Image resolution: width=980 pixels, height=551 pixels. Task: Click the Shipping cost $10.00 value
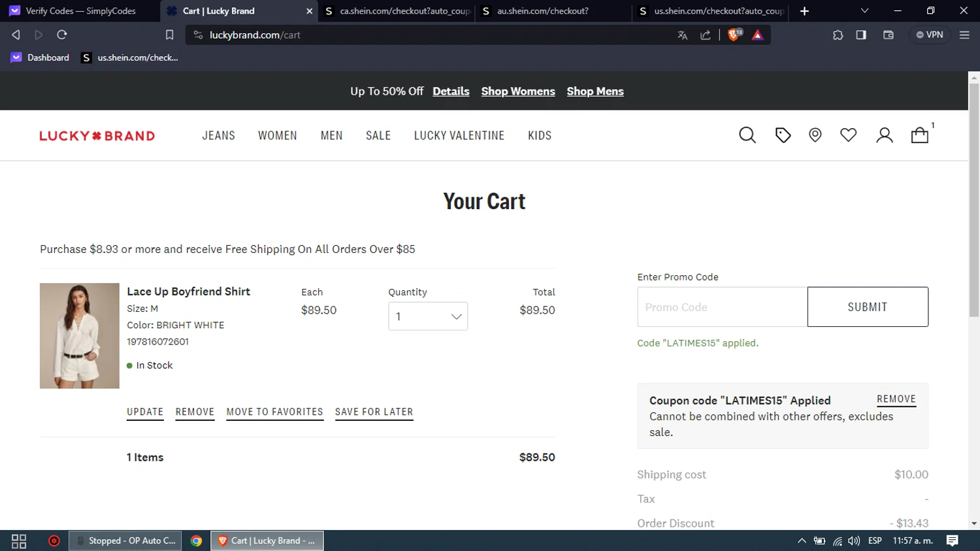911,475
